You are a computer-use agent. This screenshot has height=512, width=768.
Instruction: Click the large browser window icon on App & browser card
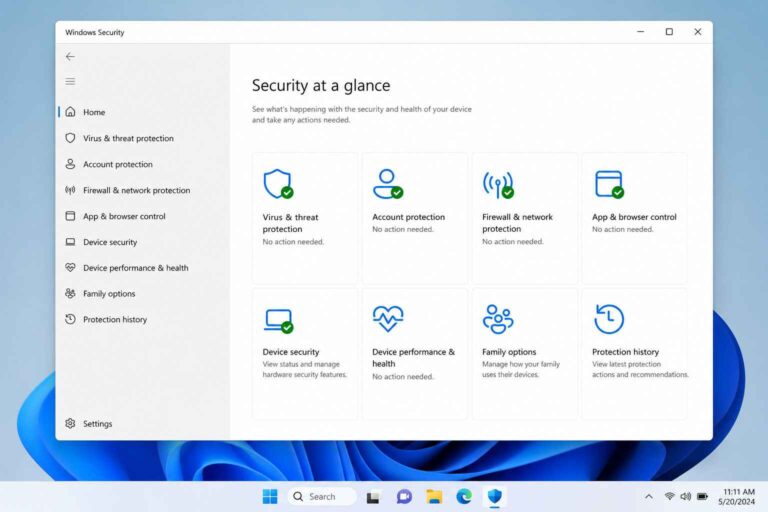(x=609, y=184)
